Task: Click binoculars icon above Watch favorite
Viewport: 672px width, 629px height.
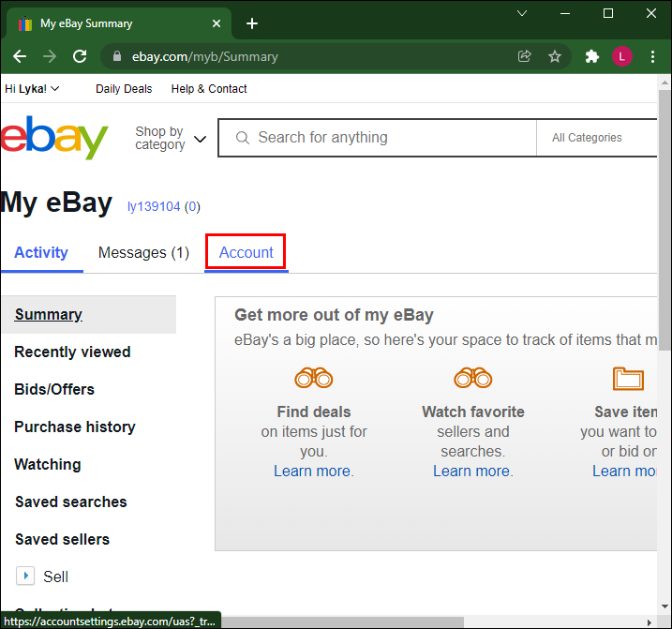Action: [473, 378]
